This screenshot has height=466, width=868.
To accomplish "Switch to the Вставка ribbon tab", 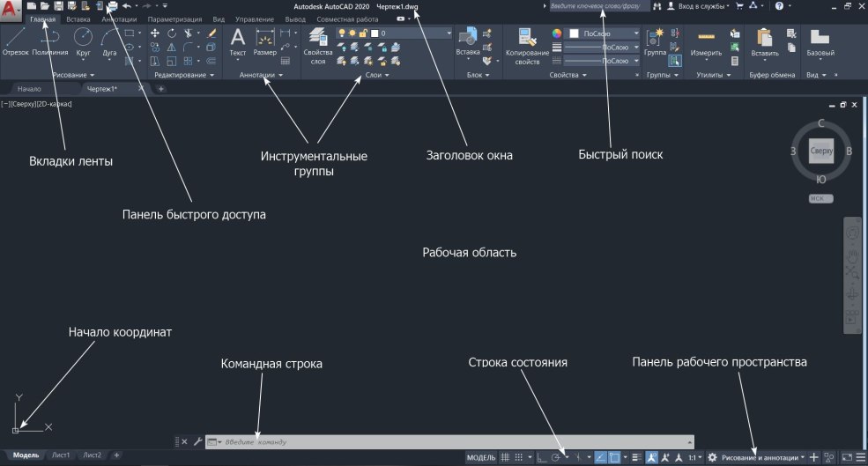I will pos(78,18).
